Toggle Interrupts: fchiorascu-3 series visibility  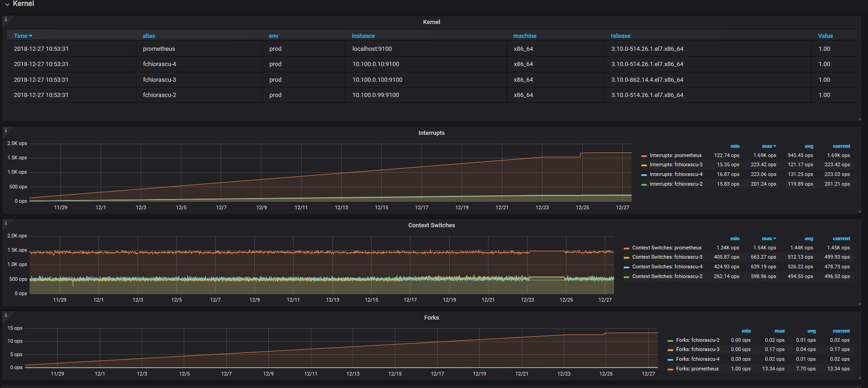point(676,164)
